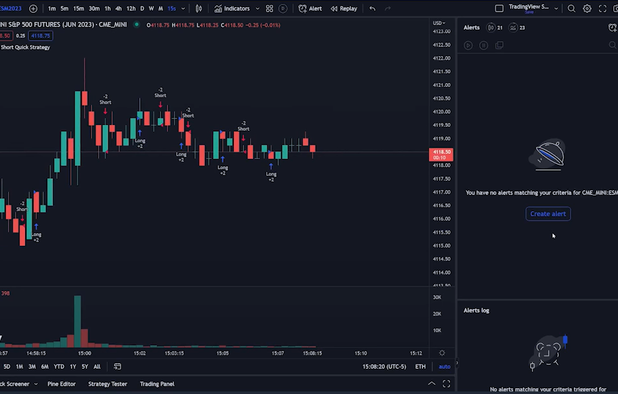Search alerts with the panel magnifier icon
The image size is (618, 394).
point(612,45)
